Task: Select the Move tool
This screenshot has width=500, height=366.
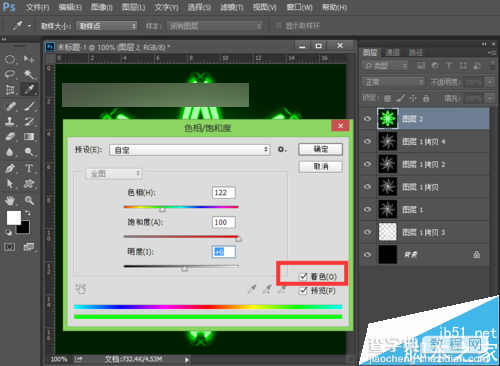Action: pyautogui.click(x=29, y=59)
